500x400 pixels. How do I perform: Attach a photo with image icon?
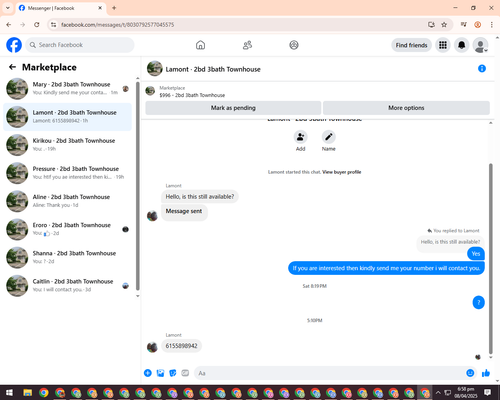[x=160, y=373]
